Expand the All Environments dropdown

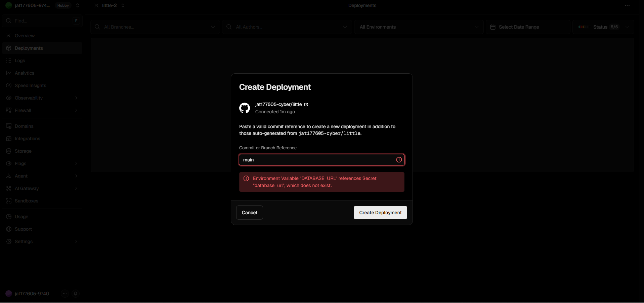point(419,27)
